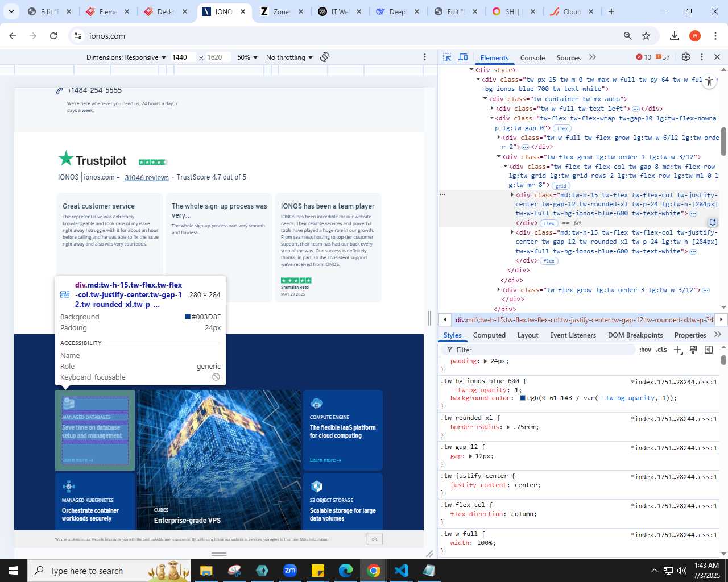Bookmark this page with the star icon
The height and width of the screenshot is (582, 728).
point(646,36)
